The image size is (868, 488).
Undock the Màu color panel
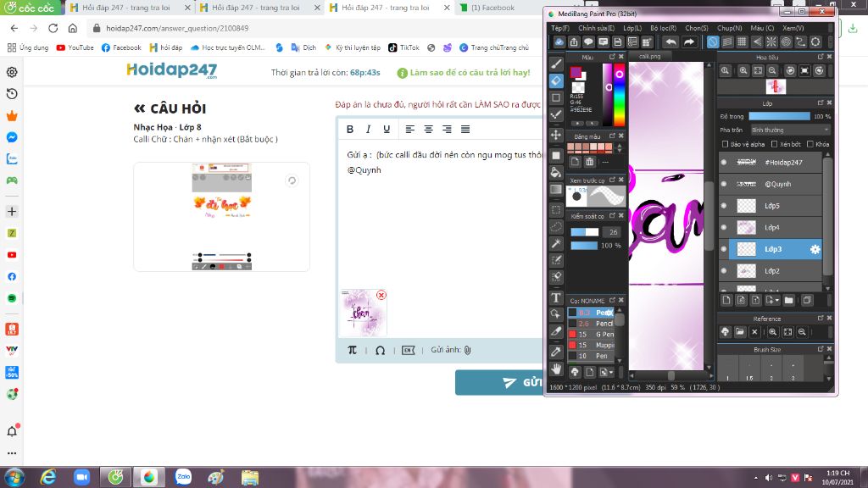pyautogui.click(x=612, y=57)
